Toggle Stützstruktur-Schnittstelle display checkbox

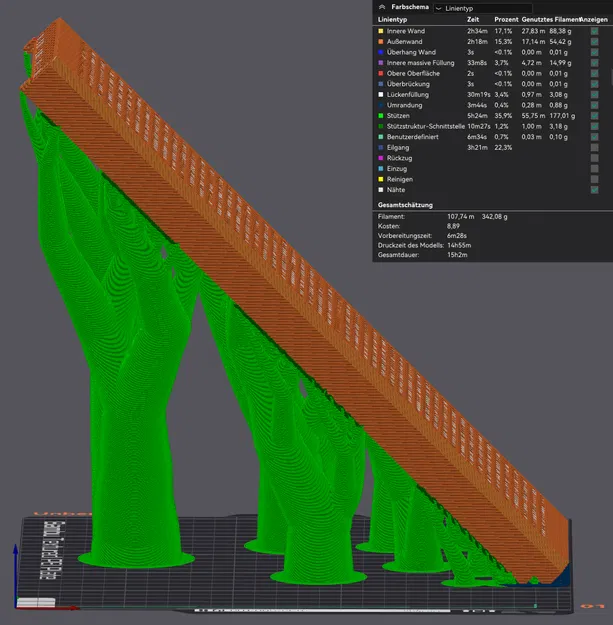594,126
